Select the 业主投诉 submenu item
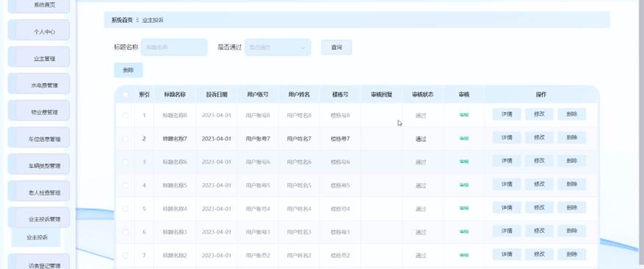The width and height of the screenshot is (644, 269). (36, 237)
